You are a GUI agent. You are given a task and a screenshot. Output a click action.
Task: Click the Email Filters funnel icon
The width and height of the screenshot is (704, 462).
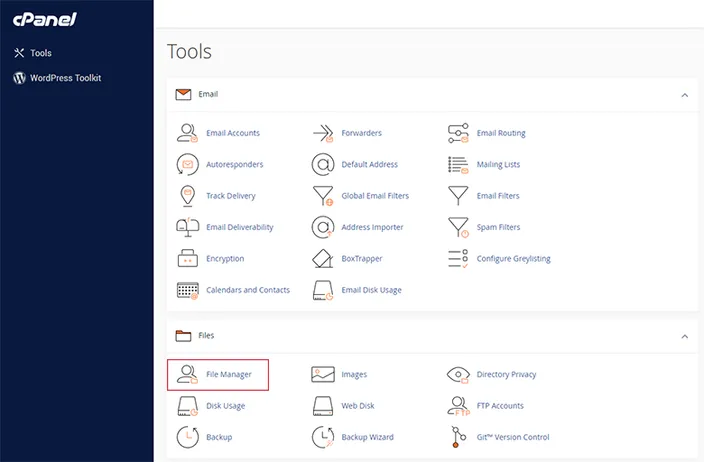click(x=458, y=196)
